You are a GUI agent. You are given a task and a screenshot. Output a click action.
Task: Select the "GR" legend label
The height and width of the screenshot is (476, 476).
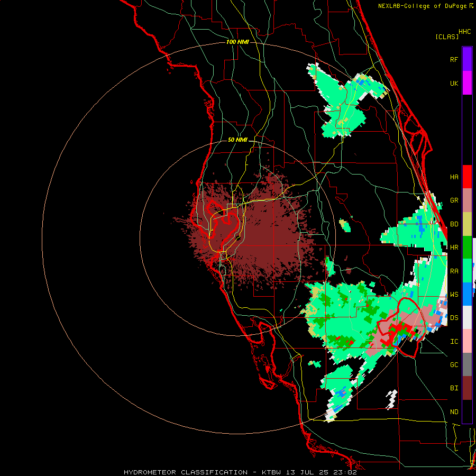tap(454, 200)
